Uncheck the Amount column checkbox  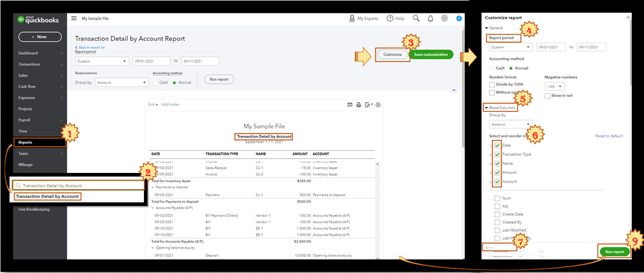pos(498,172)
